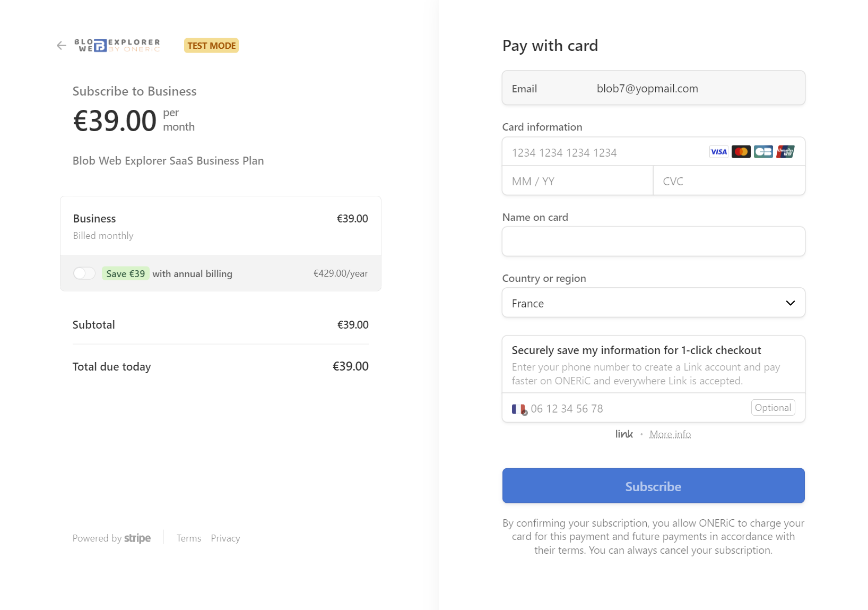Click the Subscribe button
This screenshot has width=868, height=610.
click(x=654, y=486)
